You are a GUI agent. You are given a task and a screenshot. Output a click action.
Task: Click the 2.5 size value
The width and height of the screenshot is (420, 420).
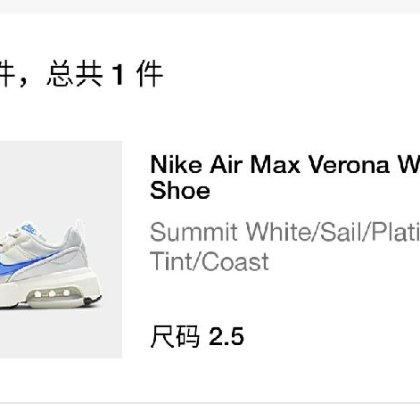coord(226,337)
